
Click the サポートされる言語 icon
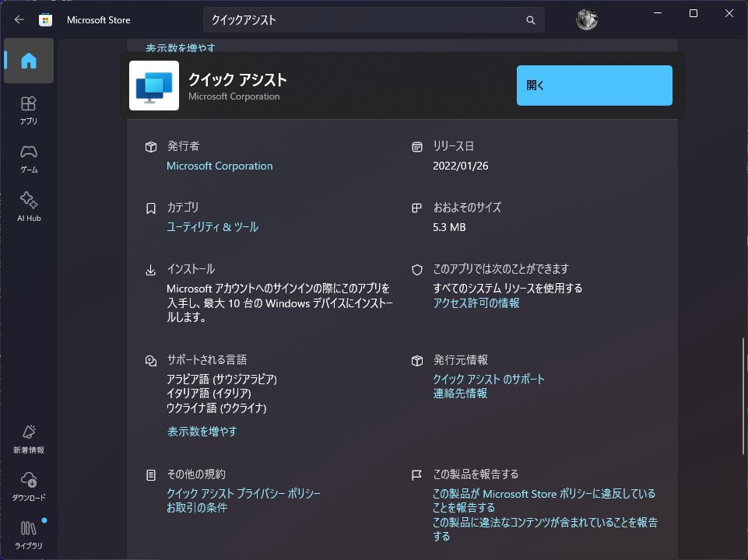(x=151, y=361)
